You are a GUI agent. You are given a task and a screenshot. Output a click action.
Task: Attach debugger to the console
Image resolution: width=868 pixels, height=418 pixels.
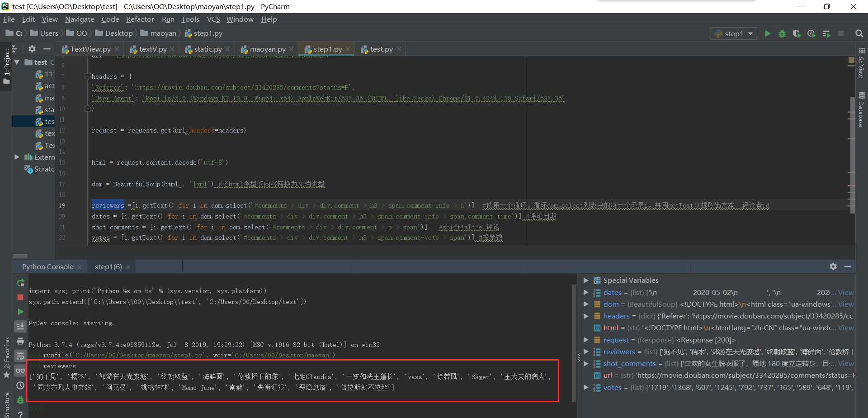tap(20, 400)
